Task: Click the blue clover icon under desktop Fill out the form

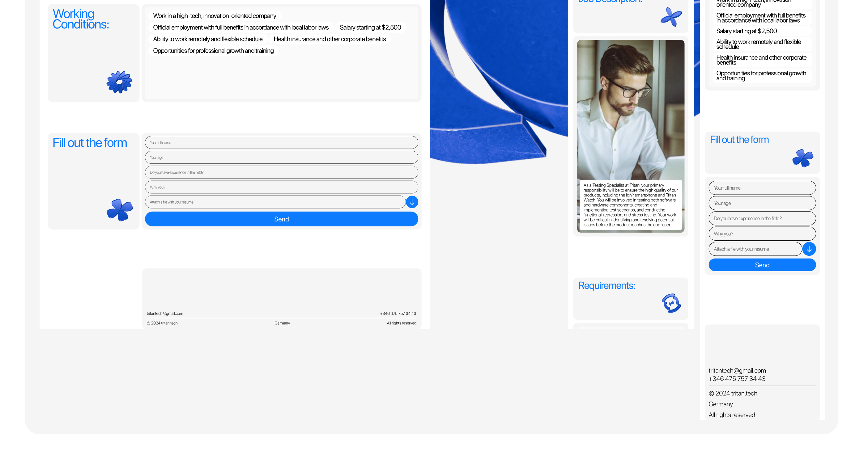Action: (120, 210)
